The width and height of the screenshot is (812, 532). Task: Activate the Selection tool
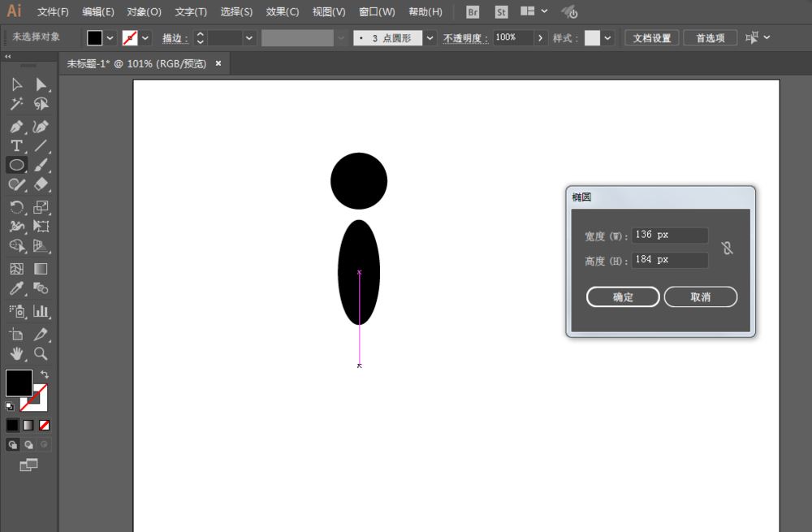pyautogui.click(x=16, y=84)
